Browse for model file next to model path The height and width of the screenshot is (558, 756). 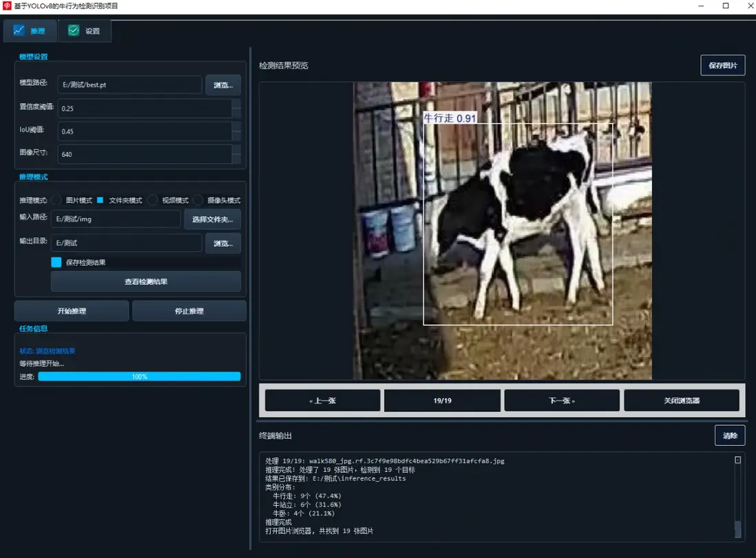click(x=223, y=85)
